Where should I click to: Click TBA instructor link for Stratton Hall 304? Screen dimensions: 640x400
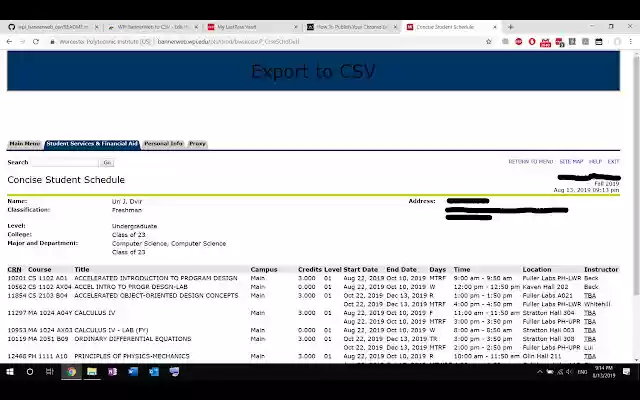coord(590,313)
